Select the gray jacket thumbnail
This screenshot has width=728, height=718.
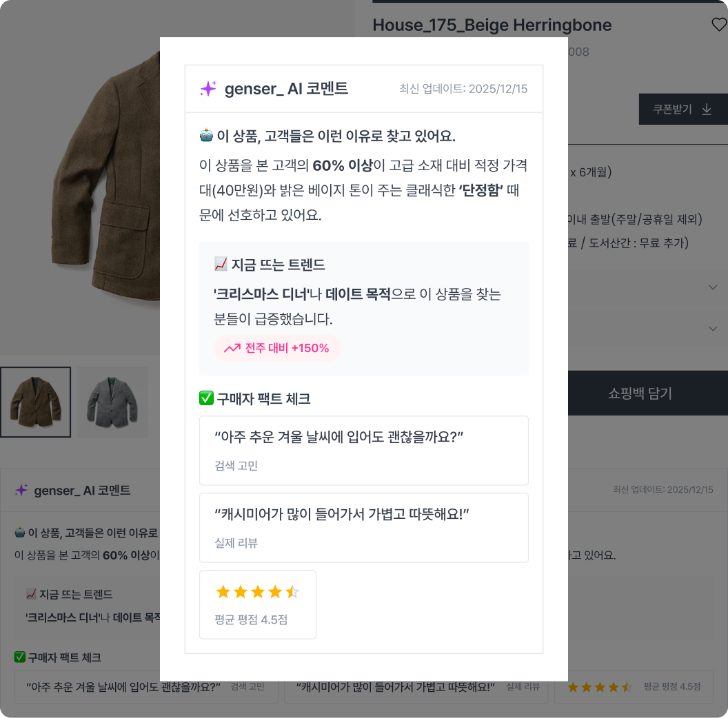(x=112, y=402)
